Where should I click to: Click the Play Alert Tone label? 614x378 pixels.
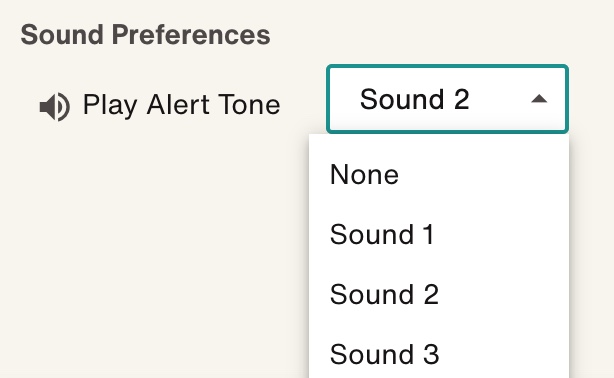click(181, 105)
